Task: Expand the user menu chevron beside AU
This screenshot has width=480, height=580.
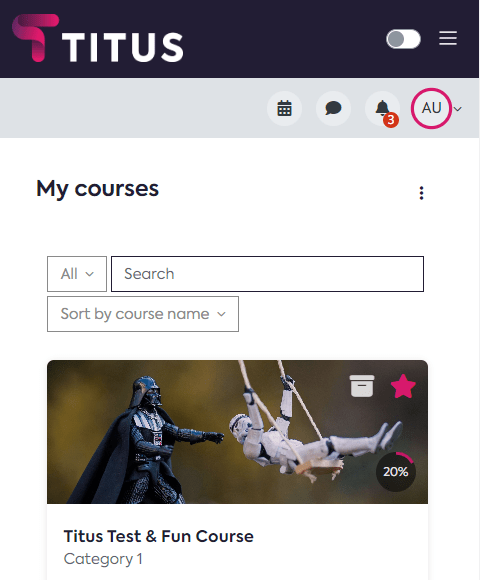Action: click(458, 109)
